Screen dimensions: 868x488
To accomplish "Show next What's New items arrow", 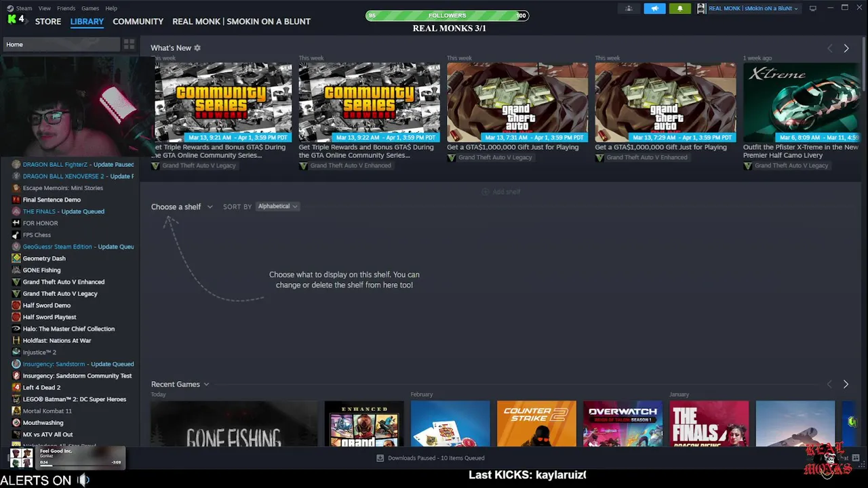I will (846, 48).
